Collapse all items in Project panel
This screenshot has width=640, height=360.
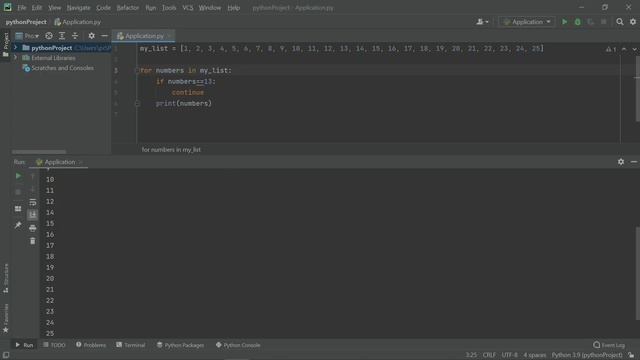point(75,36)
